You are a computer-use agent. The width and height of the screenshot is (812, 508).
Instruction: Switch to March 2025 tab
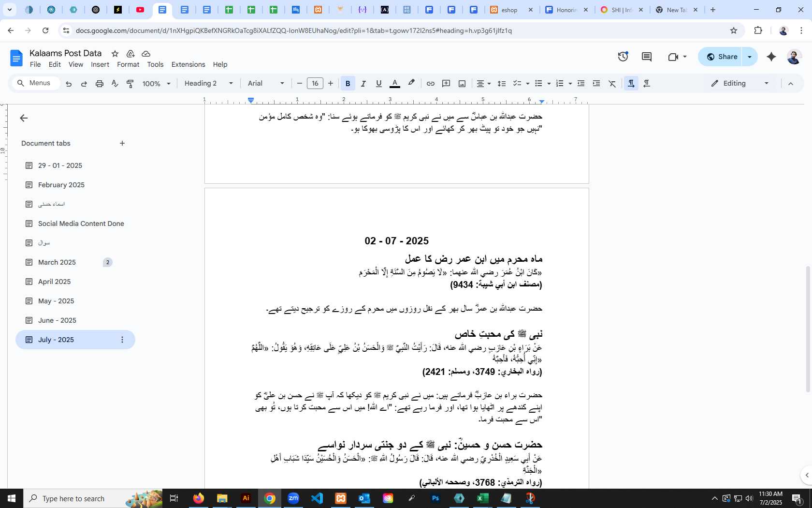(57, 262)
